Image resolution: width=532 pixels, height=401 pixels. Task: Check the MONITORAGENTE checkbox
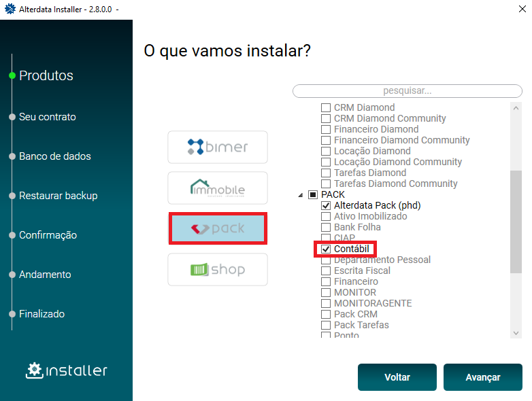point(326,303)
